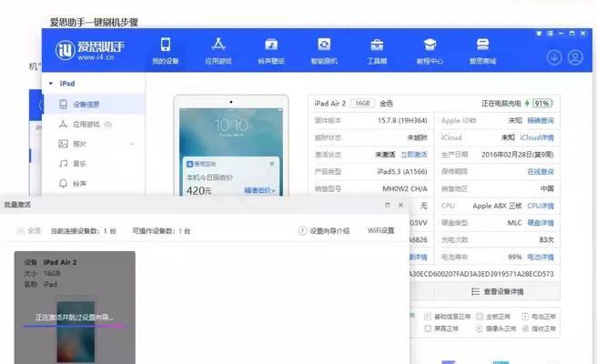Open WiFi设置 in 批量激活 dialog
The width and height of the screenshot is (597, 364).
(x=380, y=230)
